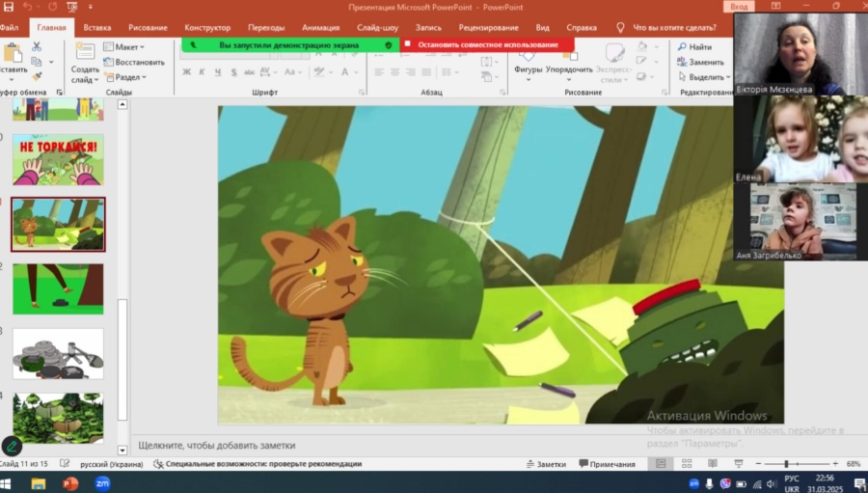Screen dimensions: 868x493
Task: Click the Zoom annotation pencil icon
Action: pyautogui.click(x=12, y=446)
